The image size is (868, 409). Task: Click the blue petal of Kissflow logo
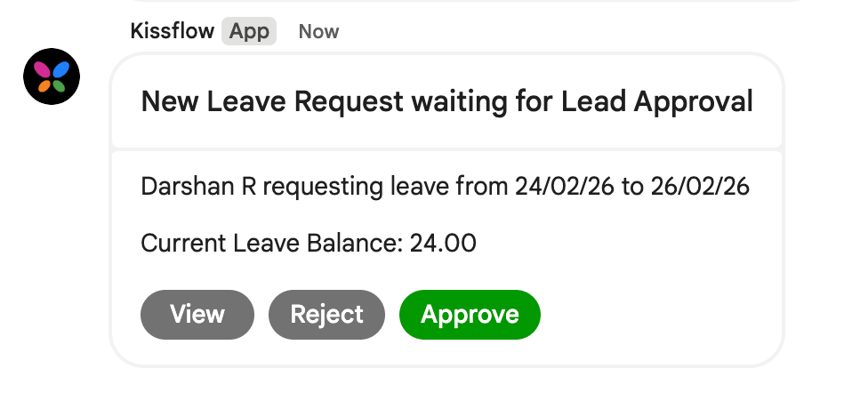point(59,68)
